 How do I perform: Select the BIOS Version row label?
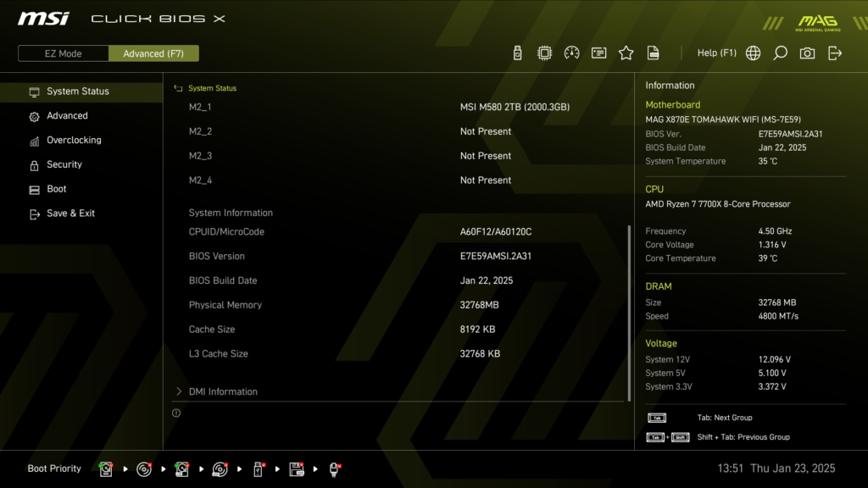point(216,256)
